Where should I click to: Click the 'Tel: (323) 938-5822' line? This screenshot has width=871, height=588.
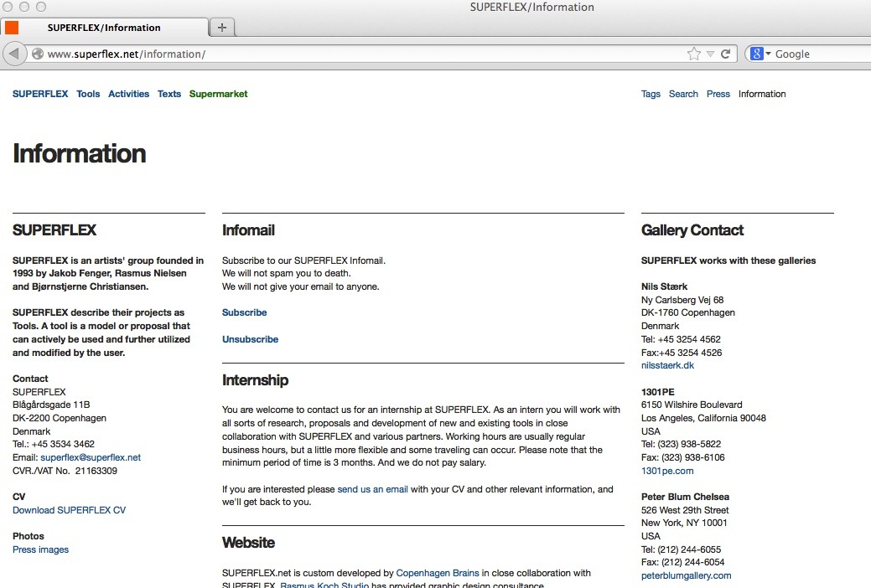pyautogui.click(x=681, y=444)
